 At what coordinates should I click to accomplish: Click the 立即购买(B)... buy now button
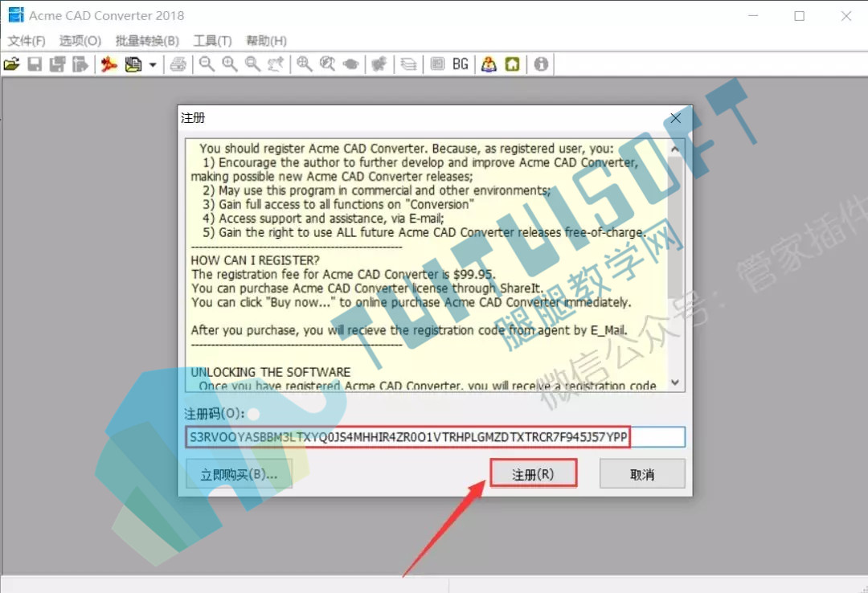click(x=239, y=474)
